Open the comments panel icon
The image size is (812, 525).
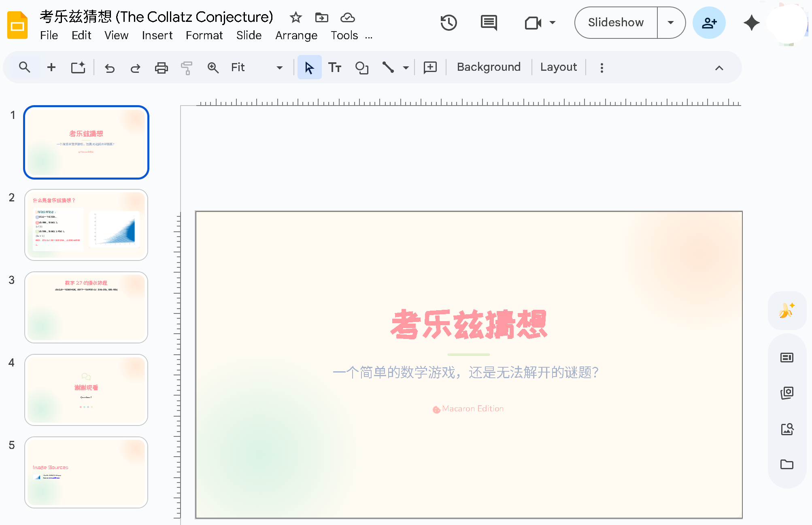(x=489, y=23)
